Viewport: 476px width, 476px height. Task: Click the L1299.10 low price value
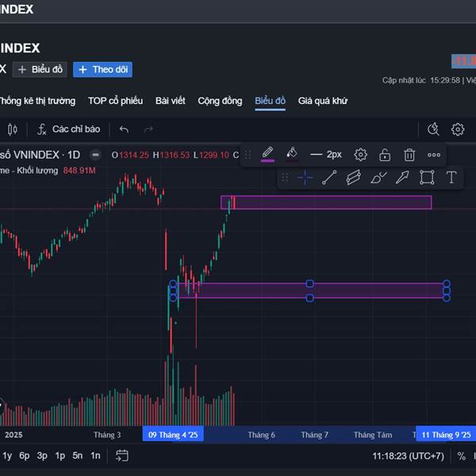211,155
